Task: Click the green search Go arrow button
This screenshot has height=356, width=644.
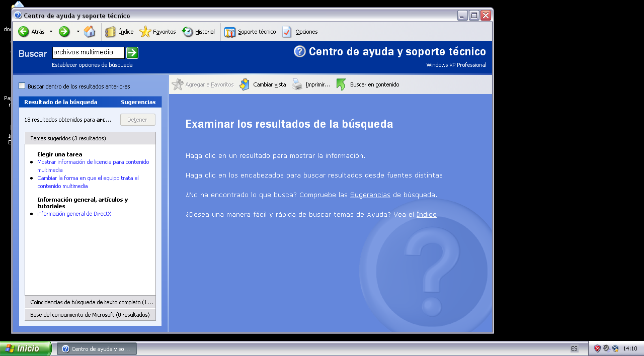Action: [x=132, y=53]
